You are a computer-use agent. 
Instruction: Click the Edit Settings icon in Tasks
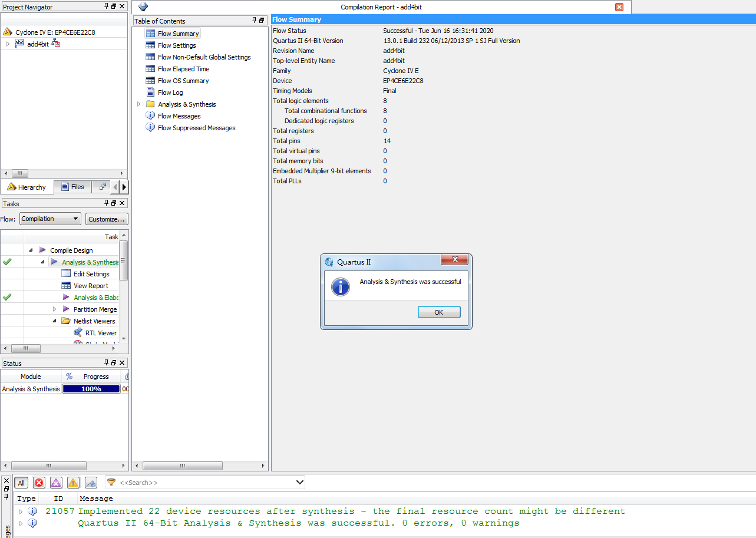(x=66, y=274)
